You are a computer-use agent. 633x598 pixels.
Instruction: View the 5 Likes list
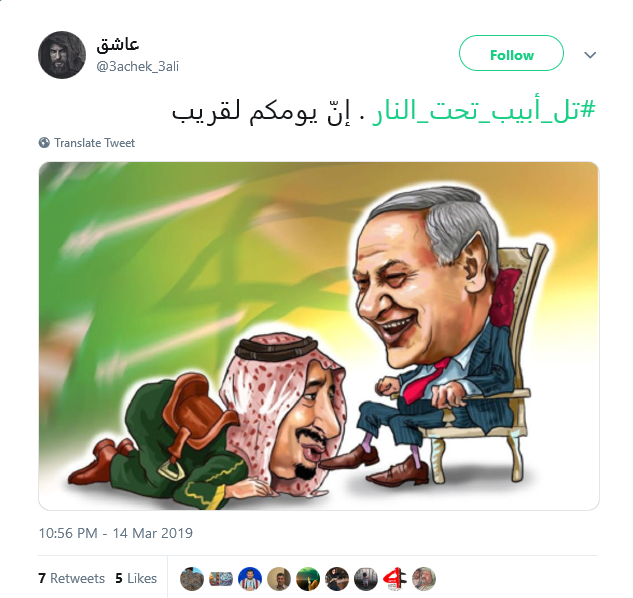tap(136, 578)
